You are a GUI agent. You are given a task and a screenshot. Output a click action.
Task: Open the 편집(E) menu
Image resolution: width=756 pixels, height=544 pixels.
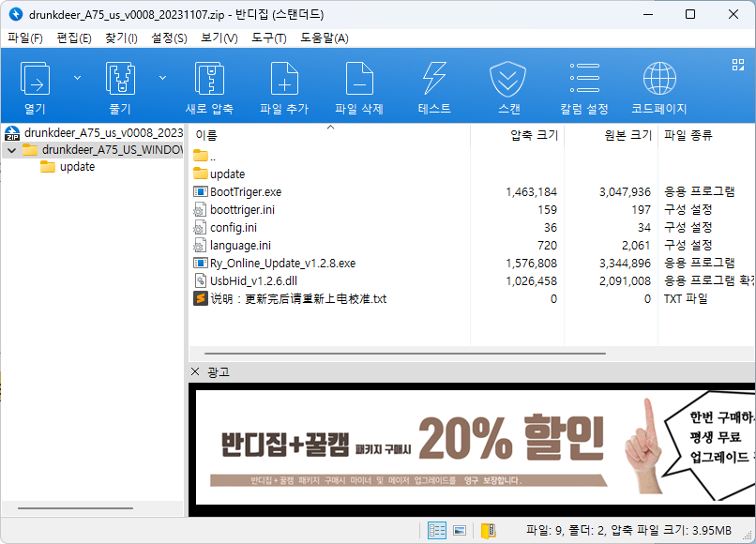click(x=74, y=38)
